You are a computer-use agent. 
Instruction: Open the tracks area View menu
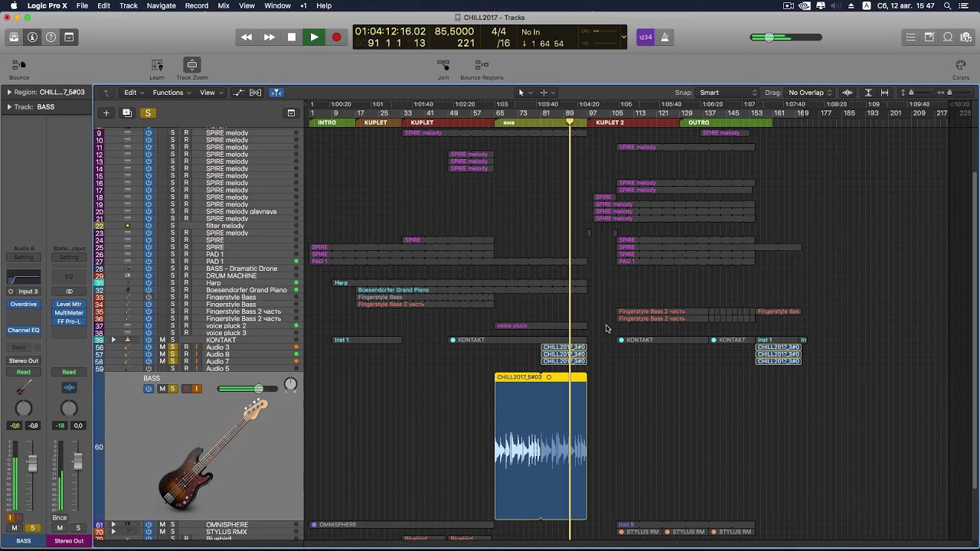(211, 93)
